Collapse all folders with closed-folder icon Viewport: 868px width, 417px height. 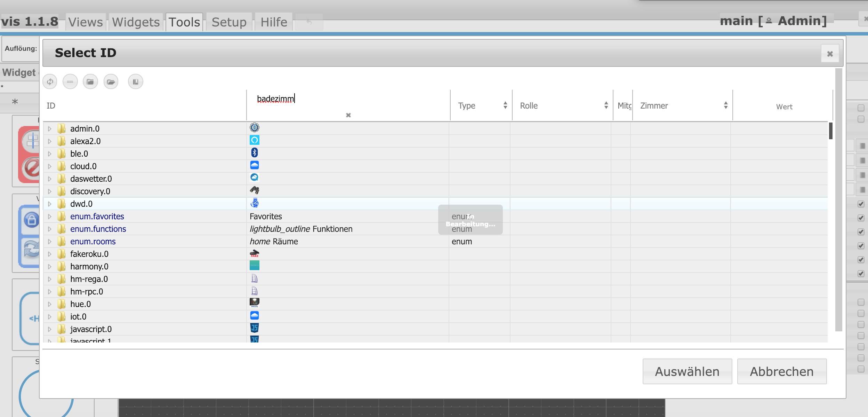point(90,82)
